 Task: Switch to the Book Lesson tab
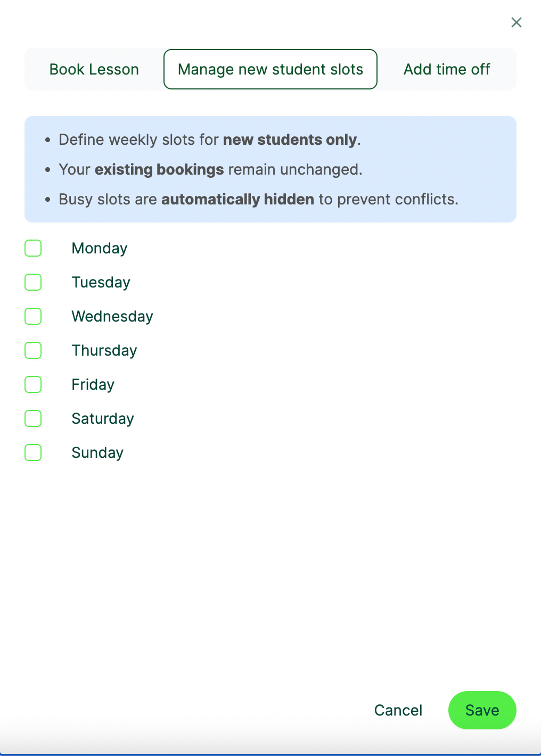click(94, 69)
